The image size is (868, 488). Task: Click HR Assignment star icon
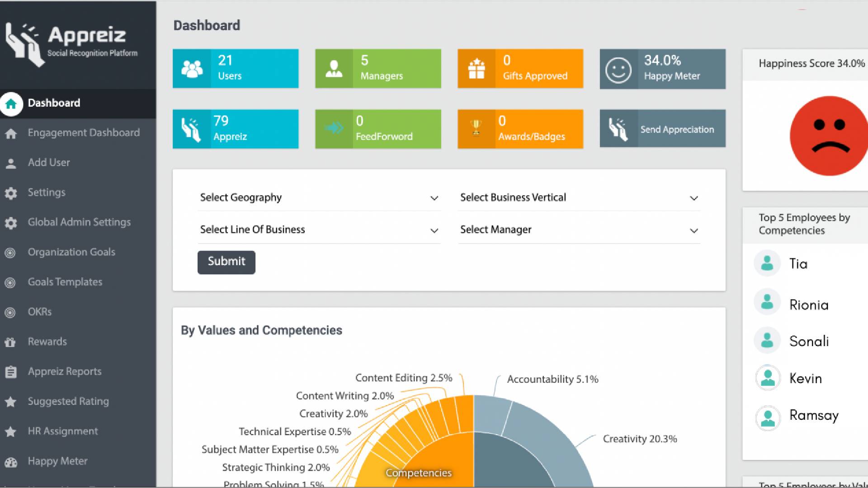pyautogui.click(x=11, y=432)
